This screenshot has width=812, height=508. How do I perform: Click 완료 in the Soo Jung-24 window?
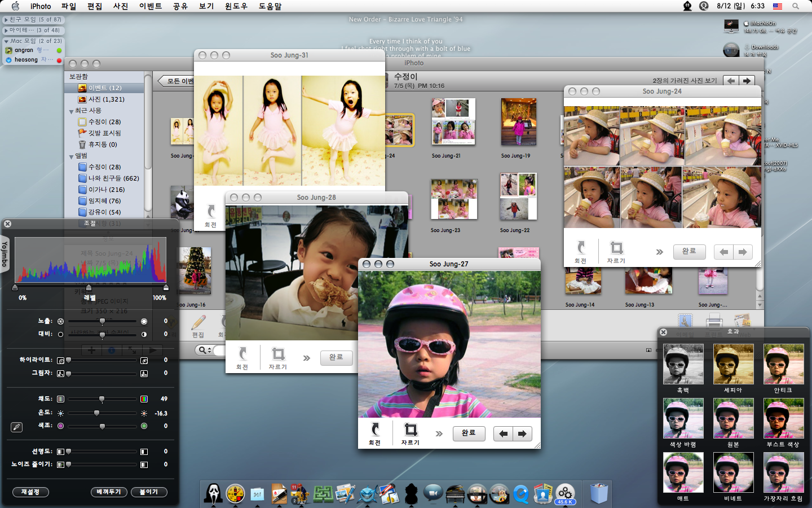689,251
